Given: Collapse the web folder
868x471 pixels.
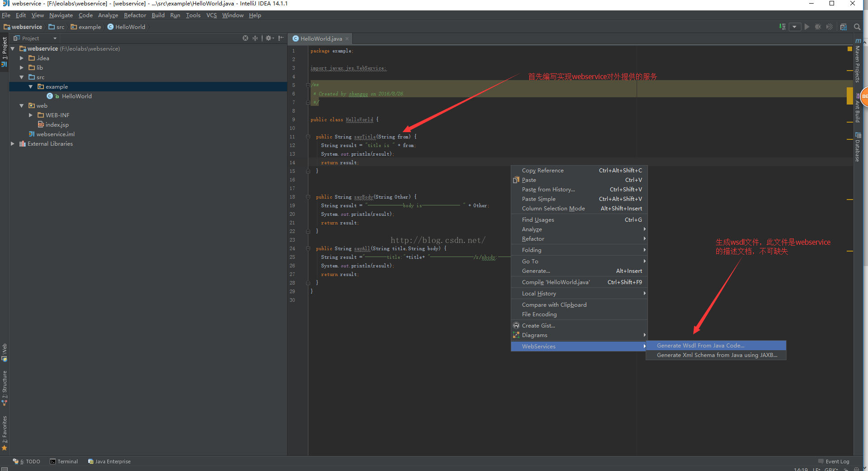Looking at the screenshot, I should [x=21, y=105].
